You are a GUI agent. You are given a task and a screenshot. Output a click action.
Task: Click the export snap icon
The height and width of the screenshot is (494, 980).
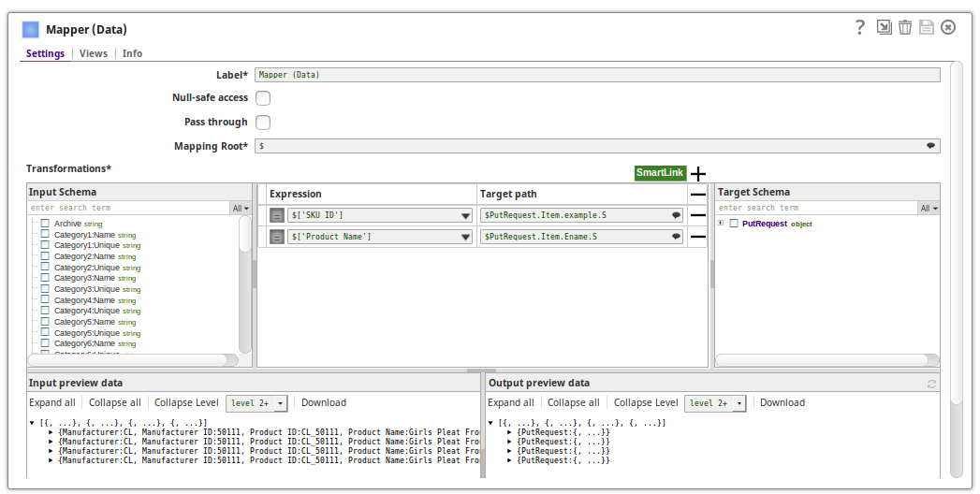[x=884, y=27]
